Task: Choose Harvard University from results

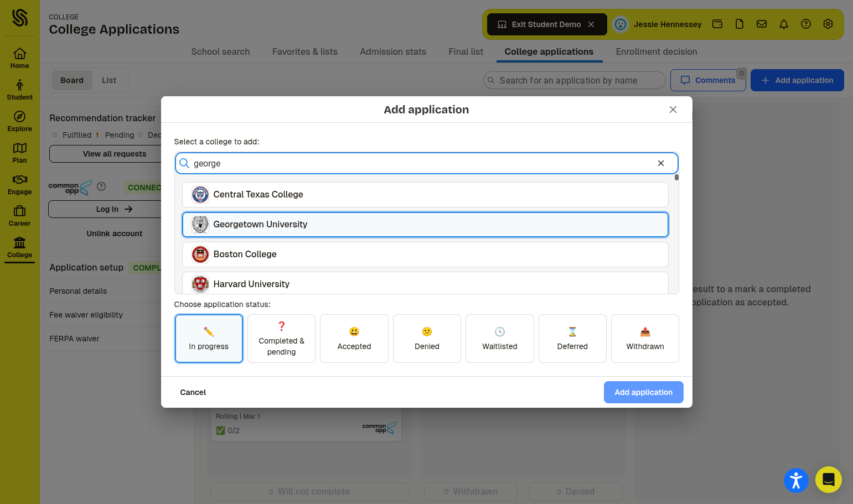Action: tap(425, 283)
